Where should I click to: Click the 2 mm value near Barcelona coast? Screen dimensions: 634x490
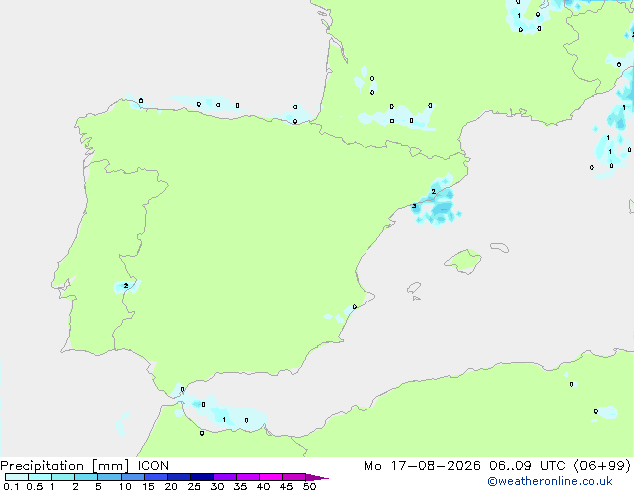click(x=433, y=192)
